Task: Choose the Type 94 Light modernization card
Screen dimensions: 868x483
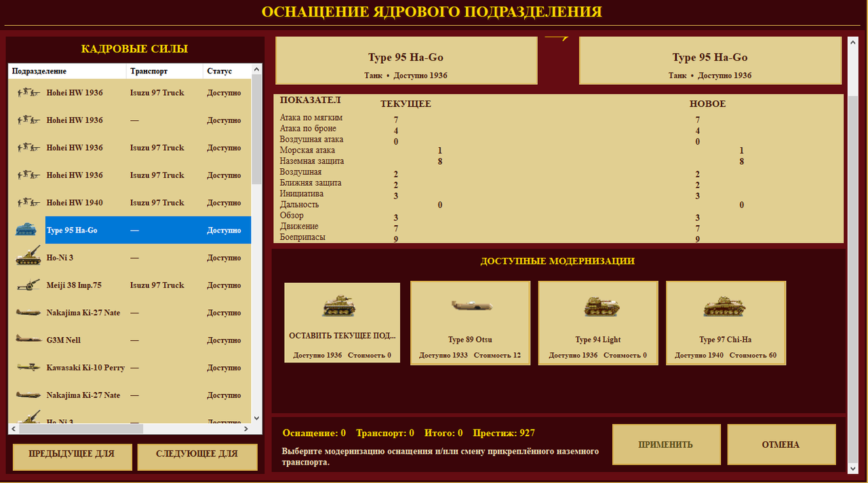Action: click(597, 323)
